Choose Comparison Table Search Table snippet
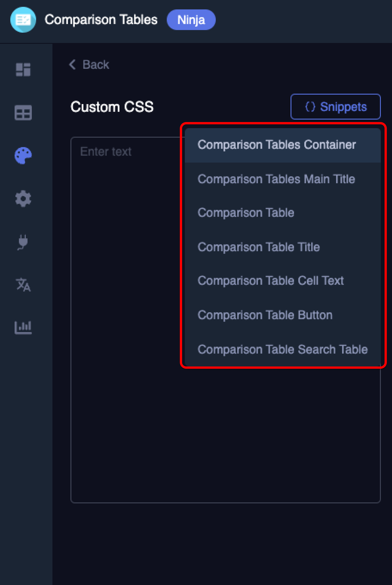392x585 pixels. 283,349
